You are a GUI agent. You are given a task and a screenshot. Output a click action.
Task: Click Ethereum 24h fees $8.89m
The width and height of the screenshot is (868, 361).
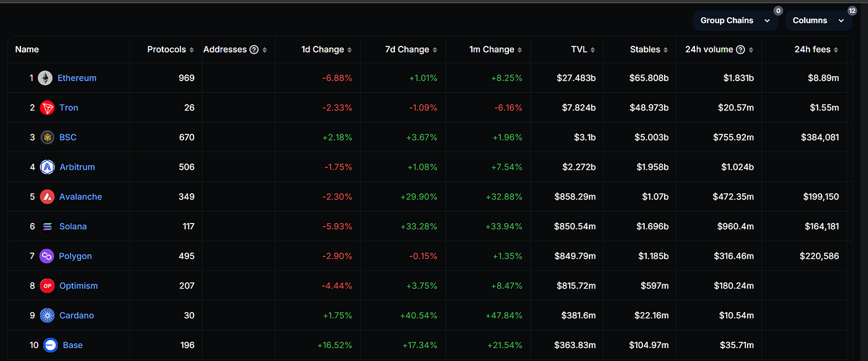[824, 78]
